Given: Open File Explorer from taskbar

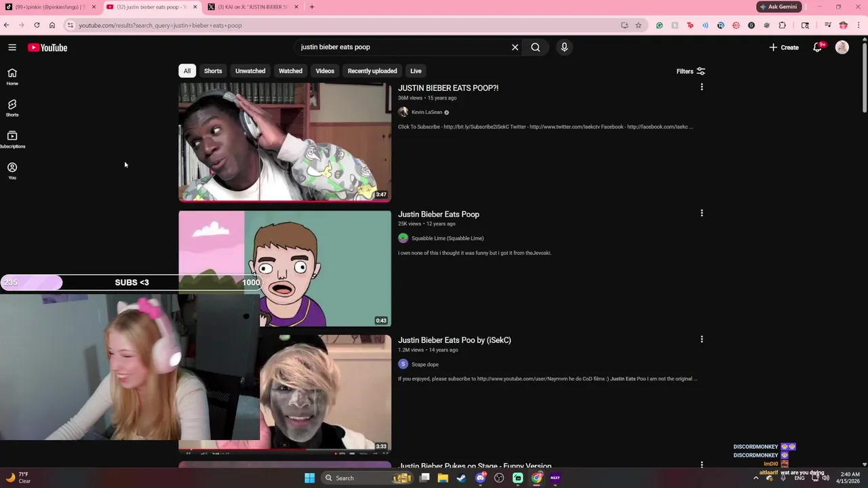Looking at the screenshot, I should (x=443, y=478).
